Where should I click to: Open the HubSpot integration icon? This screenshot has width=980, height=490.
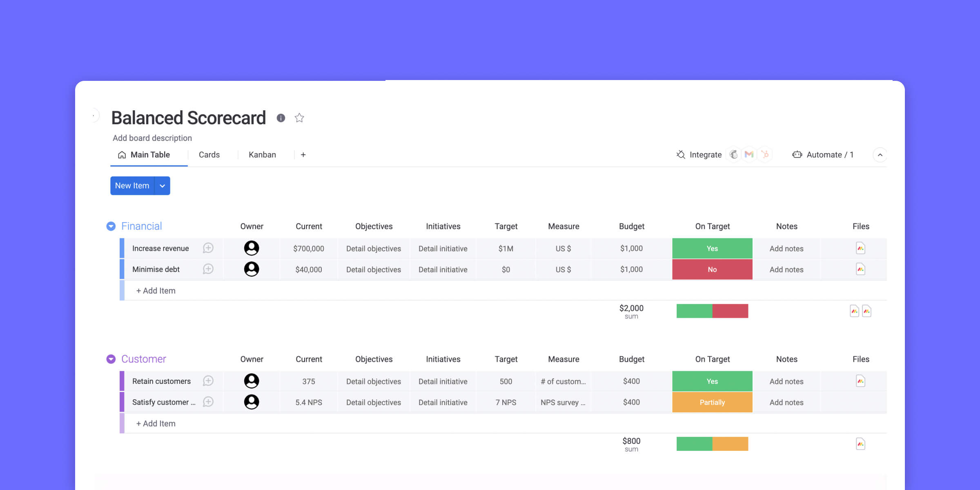tap(765, 154)
